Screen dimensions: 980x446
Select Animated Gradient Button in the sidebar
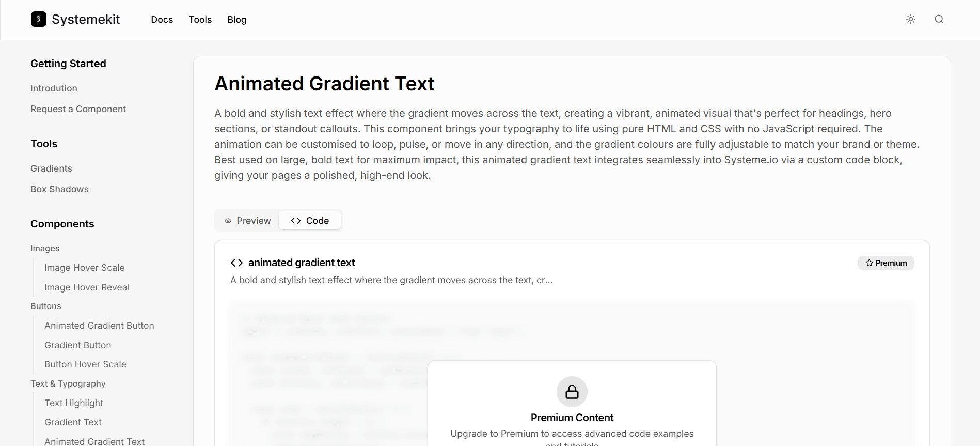point(99,326)
